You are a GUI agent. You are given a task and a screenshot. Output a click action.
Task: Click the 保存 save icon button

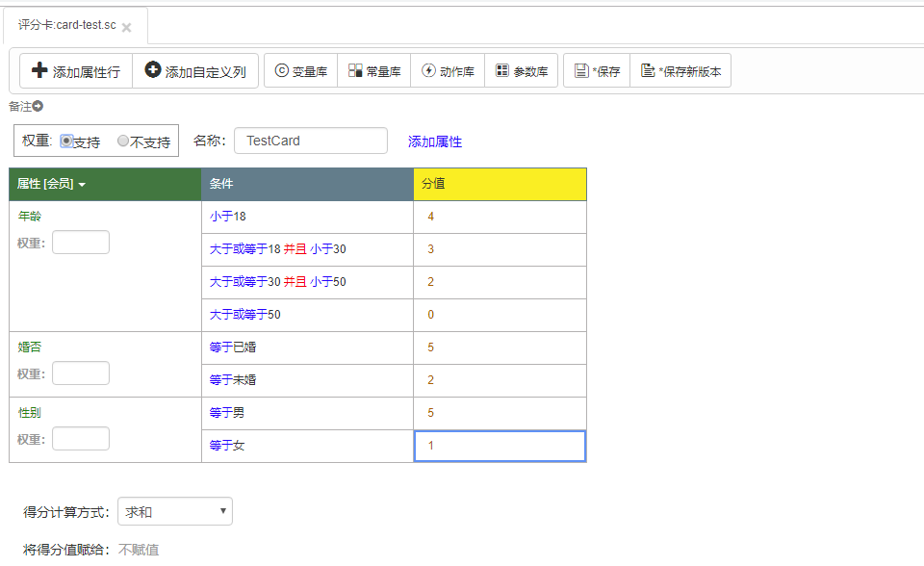point(597,71)
